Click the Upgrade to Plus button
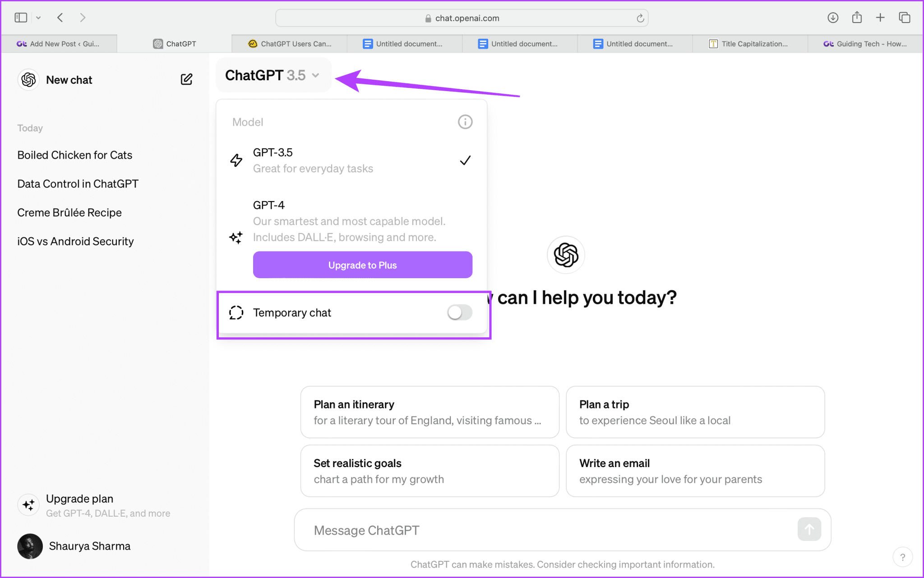924x578 pixels. 362,265
